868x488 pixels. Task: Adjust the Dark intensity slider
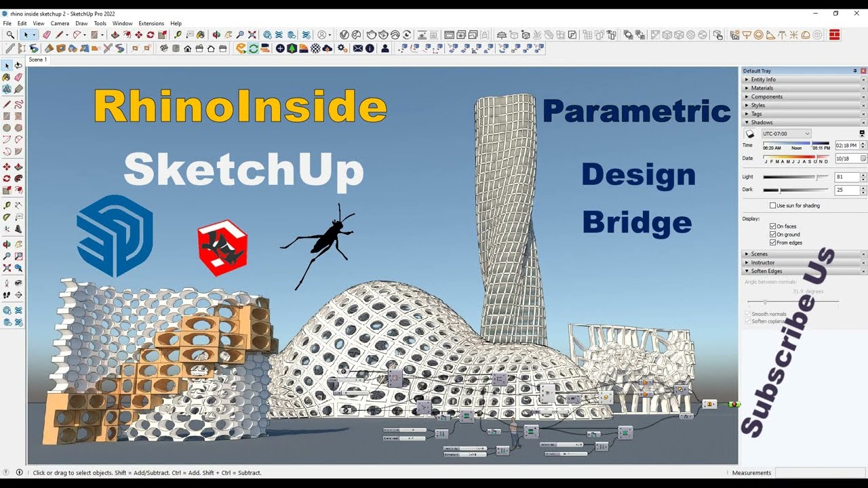796,190
